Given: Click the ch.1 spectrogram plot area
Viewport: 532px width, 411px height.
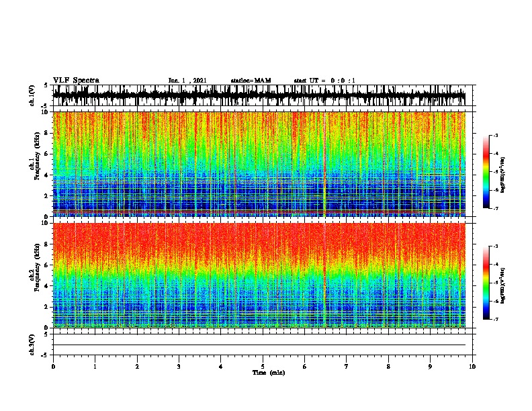Looking at the screenshot, I should [x=259, y=164].
